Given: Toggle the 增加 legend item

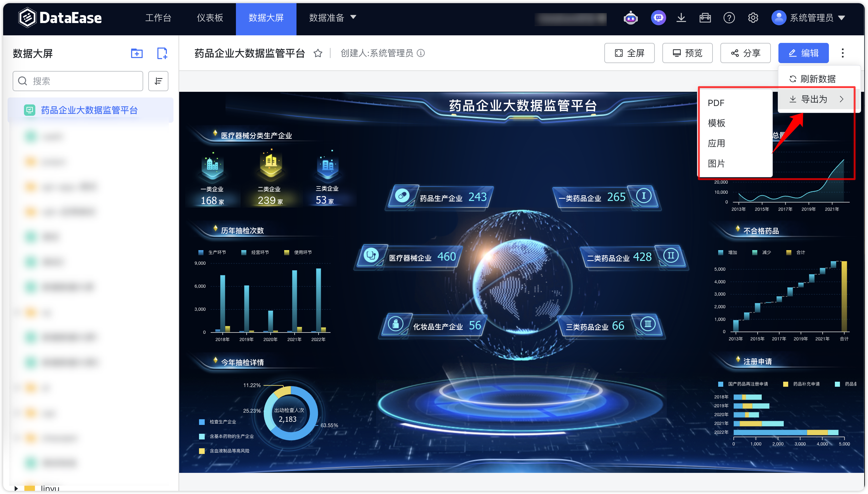Looking at the screenshot, I should (727, 252).
